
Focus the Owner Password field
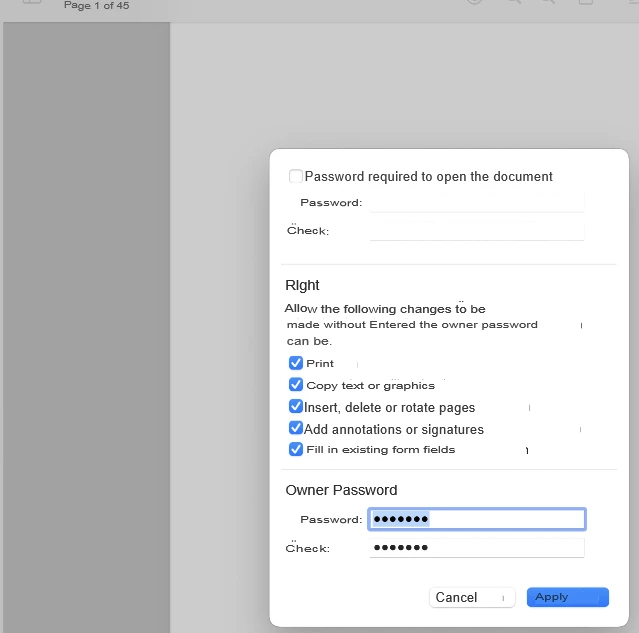point(477,519)
